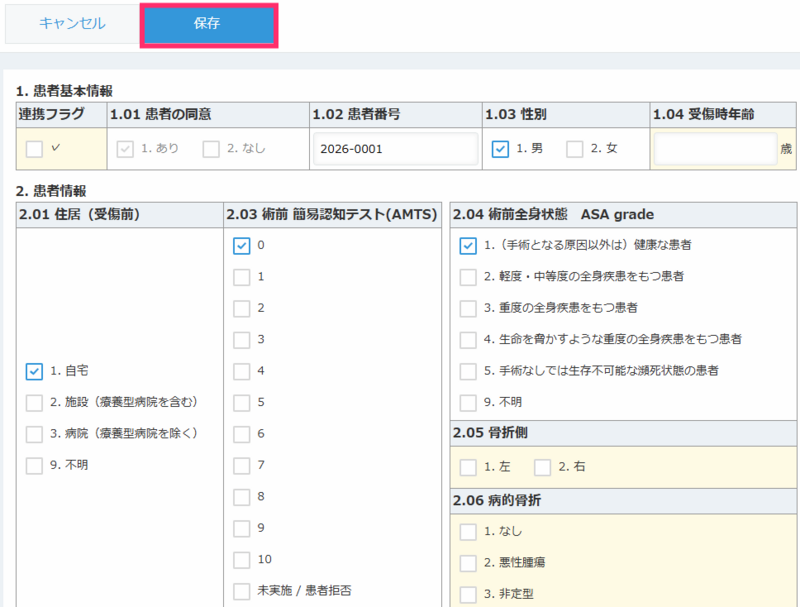Uncheck AMTS score 0
The image size is (800, 607).
pos(241,246)
